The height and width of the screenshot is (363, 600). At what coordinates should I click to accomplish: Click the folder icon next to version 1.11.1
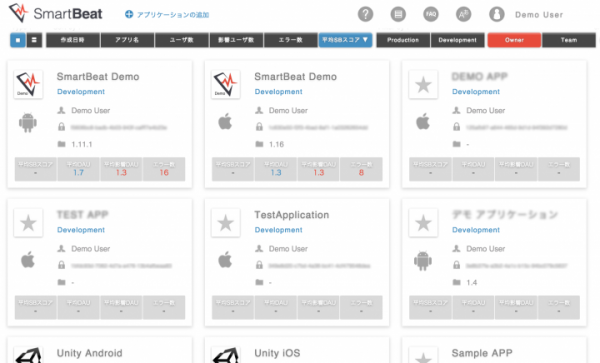pos(61,144)
